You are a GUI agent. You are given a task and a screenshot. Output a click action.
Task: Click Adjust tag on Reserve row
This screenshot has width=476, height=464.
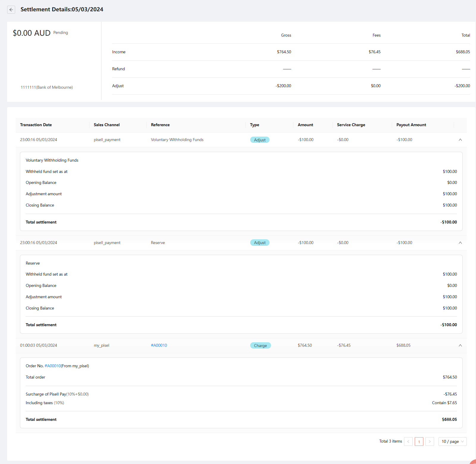(x=260, y=243)
